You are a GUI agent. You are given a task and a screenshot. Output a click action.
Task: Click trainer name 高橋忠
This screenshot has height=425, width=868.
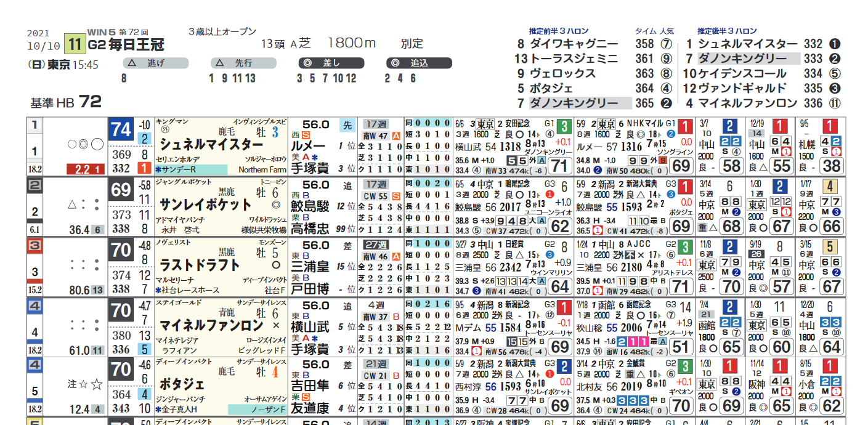pyautogui.click(x=310, y=229)
